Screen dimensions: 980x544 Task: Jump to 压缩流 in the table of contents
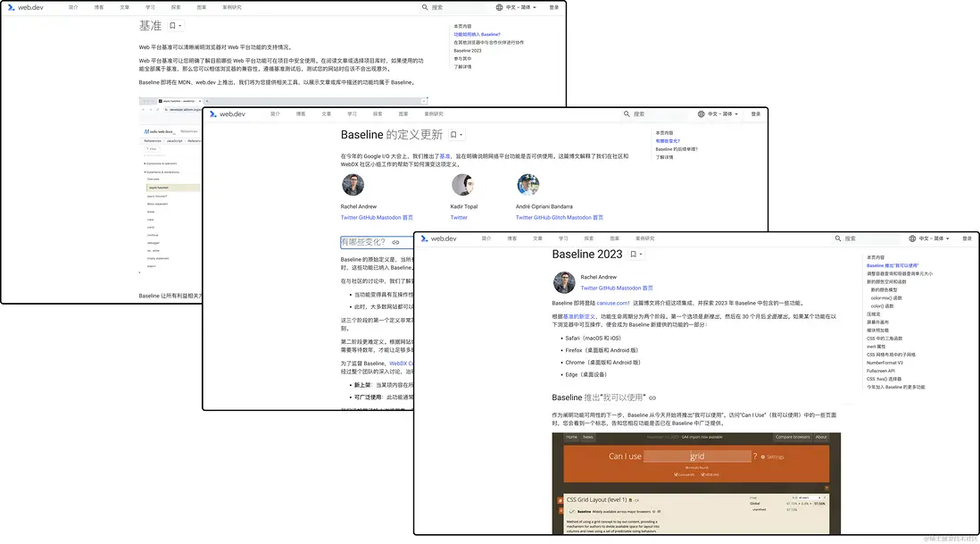click(x=873, y=314)
